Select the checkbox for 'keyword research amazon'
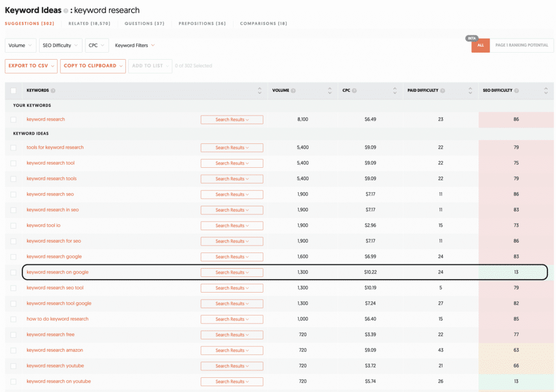Viewport: 556px width, 392px height. (x=14, y=350)
